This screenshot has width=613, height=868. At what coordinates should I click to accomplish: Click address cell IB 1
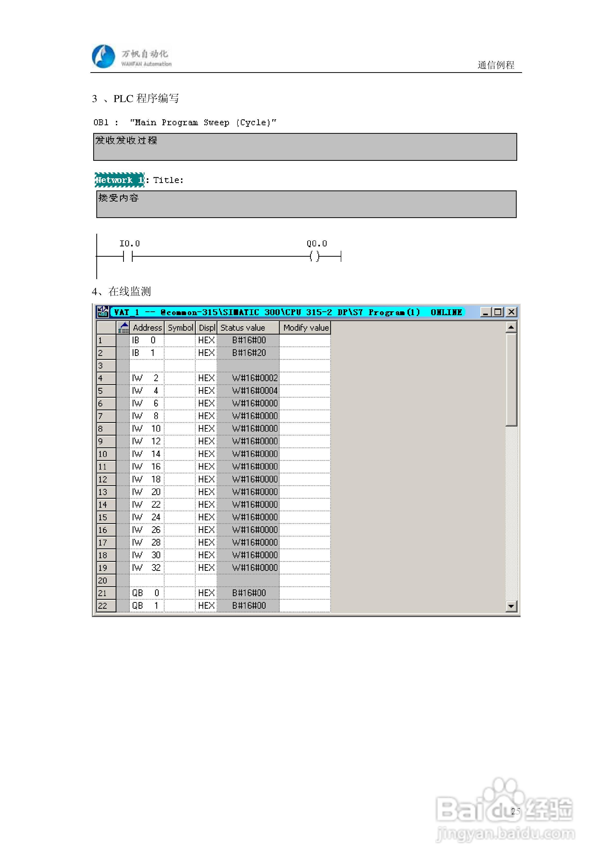coord(147,353)
